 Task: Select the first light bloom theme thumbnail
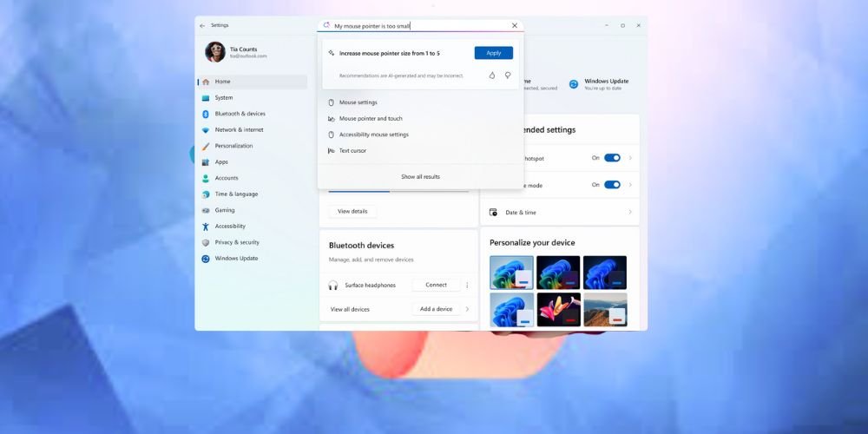[x=511, y=273]
